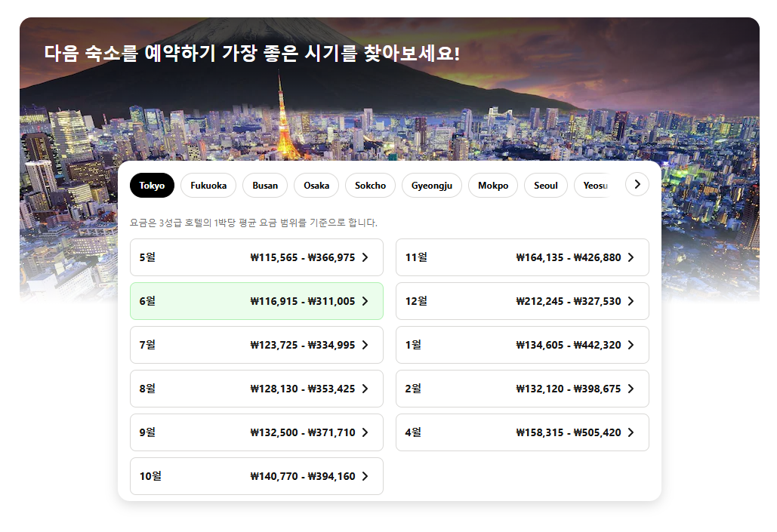Open the 8월 pricing row
The height and width of the screenshot is (532, 777).
coord(257,389)
